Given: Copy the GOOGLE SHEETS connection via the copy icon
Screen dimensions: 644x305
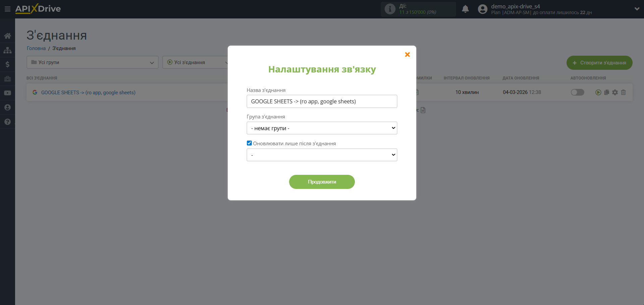Looking at the screenshot, I should coord(606,92).
